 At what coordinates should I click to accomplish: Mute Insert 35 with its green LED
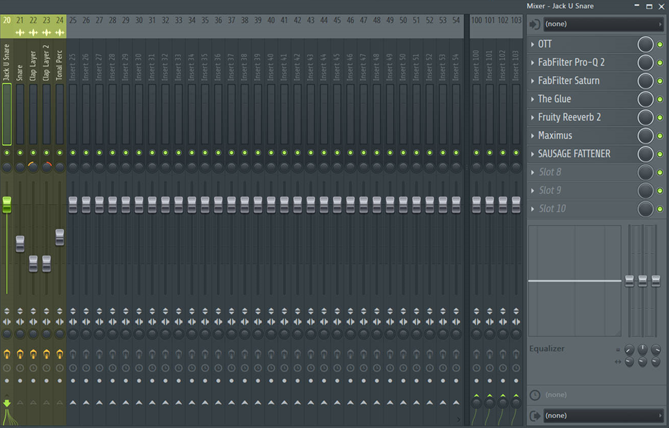pos(205,153)
